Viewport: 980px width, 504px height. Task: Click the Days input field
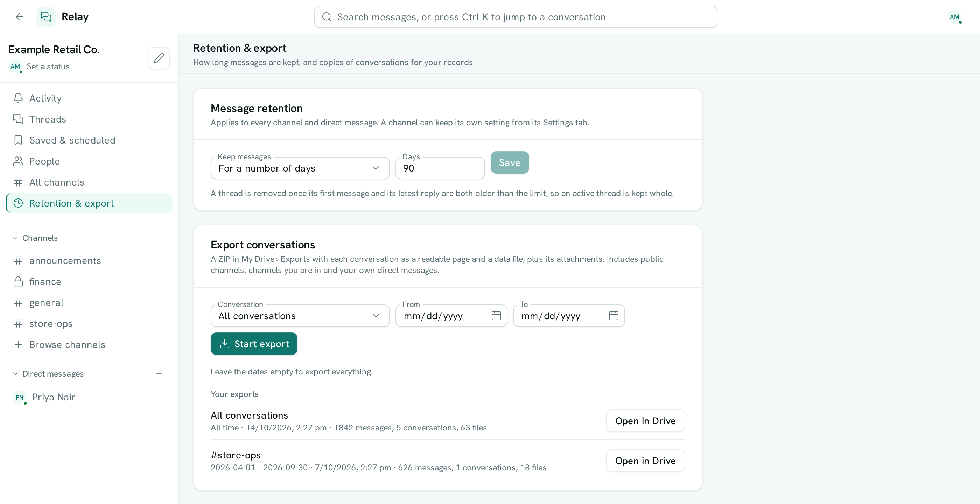(x=440, y=168)
